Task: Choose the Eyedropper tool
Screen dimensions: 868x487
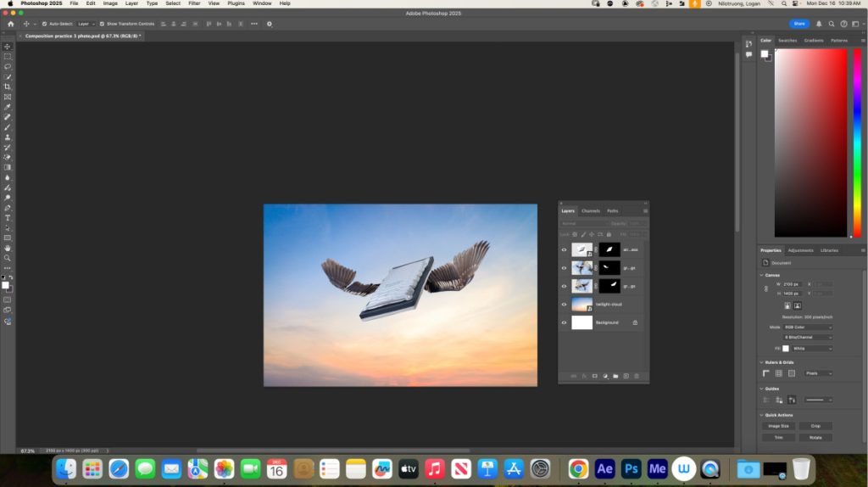Action: tap(8, 107)
